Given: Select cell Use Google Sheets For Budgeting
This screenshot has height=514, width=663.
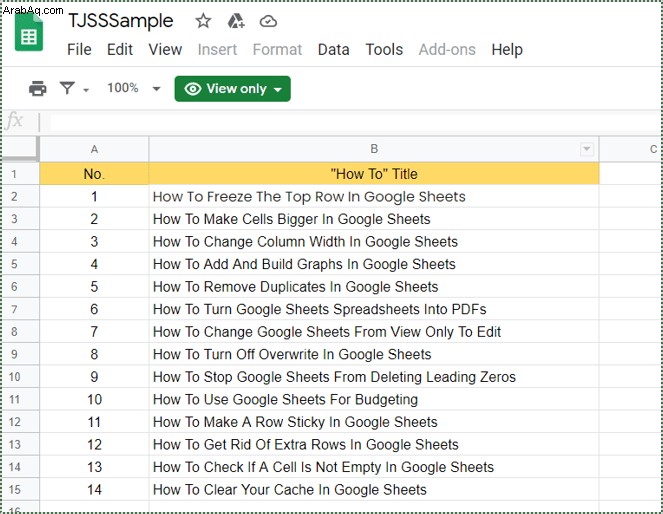Looking at the screenshot, I should (x=374, y=399).
